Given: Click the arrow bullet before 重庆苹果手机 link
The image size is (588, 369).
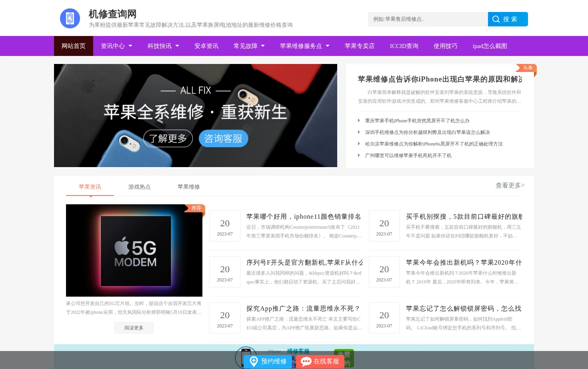Looking at the screenshot, I should pos(359,120).
